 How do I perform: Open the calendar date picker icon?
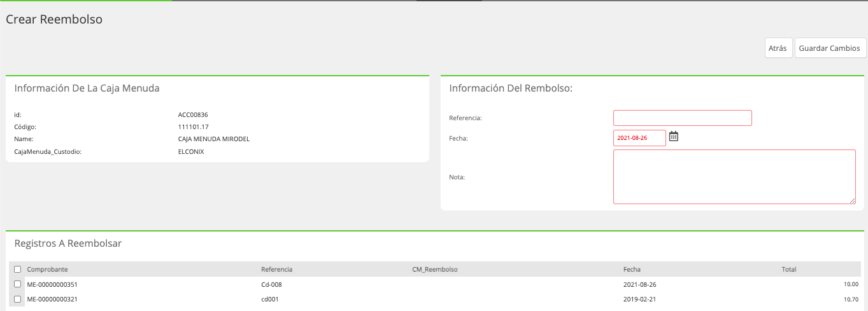tap(674, 136)
